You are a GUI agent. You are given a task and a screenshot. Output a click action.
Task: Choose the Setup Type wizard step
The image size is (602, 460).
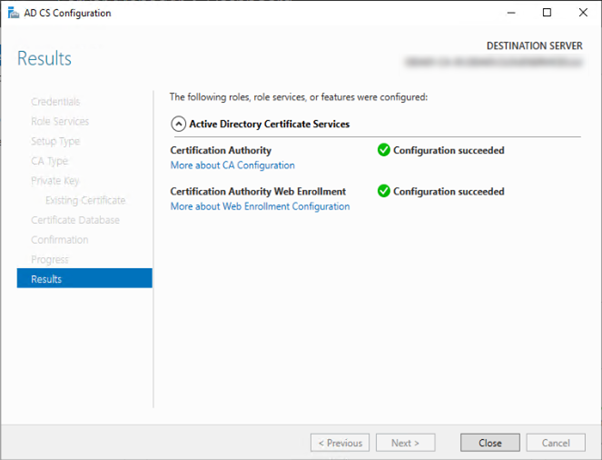point(56,141)
